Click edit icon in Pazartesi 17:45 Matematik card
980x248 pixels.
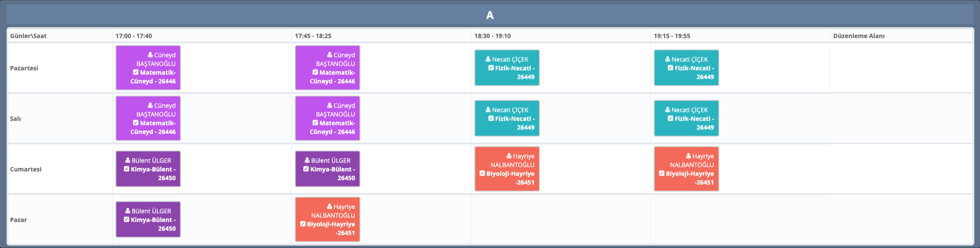pyautogui.click(x=315, y=72)
